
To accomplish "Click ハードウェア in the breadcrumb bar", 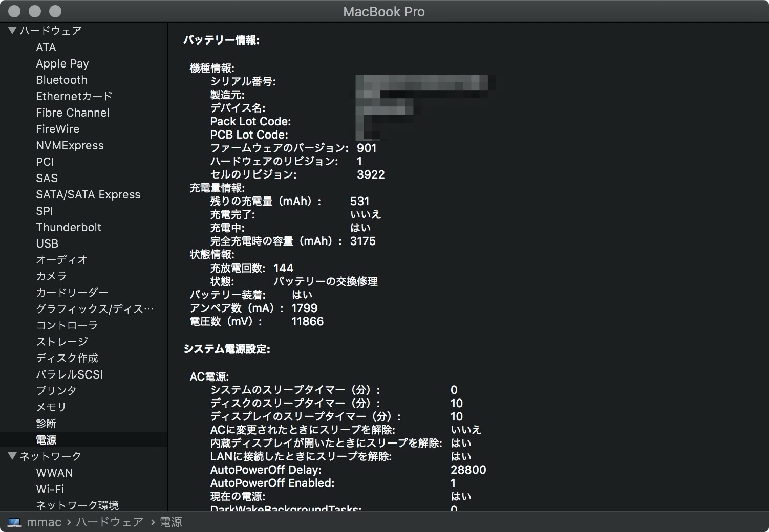I will click(109, 522).
